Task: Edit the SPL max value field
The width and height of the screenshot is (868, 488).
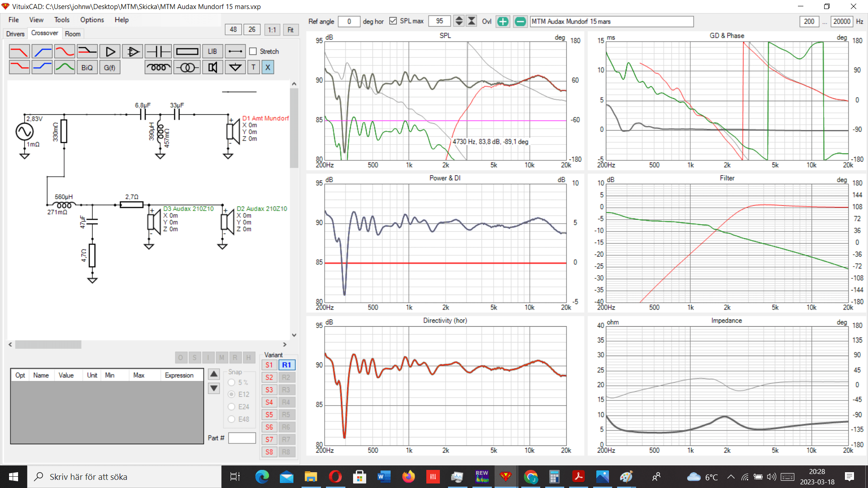Action: click(x=439, y=21)
